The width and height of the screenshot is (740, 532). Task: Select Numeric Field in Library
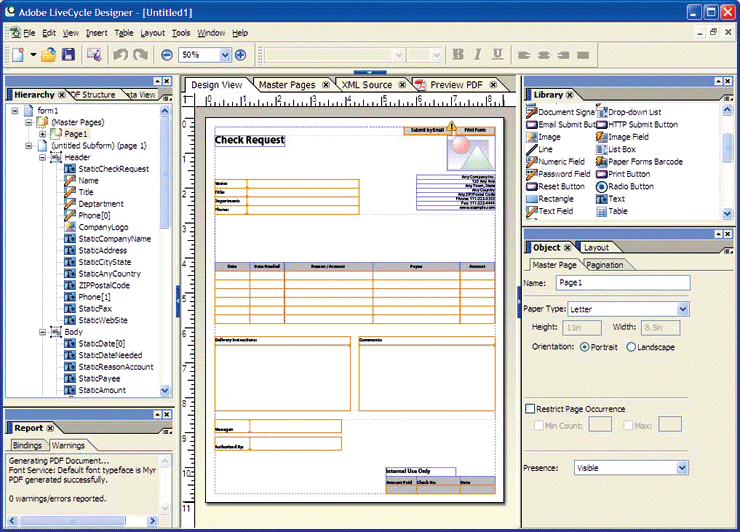(555, 161)
